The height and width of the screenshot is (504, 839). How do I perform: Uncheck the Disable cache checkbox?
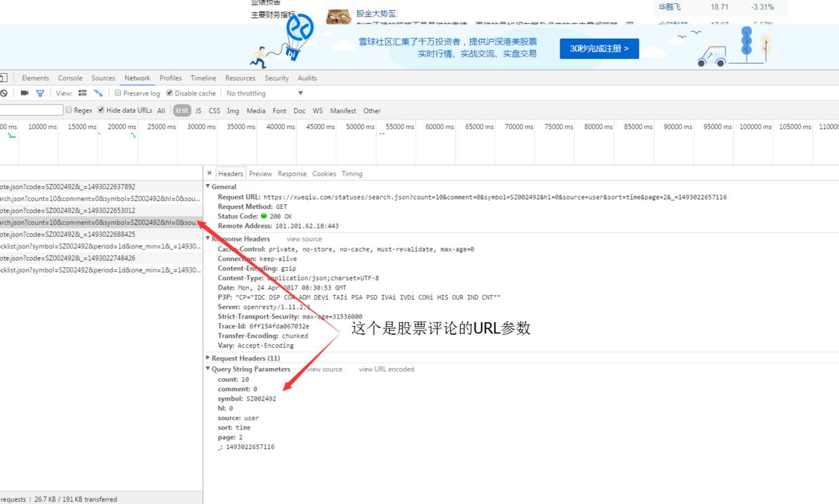coord(169,93)
